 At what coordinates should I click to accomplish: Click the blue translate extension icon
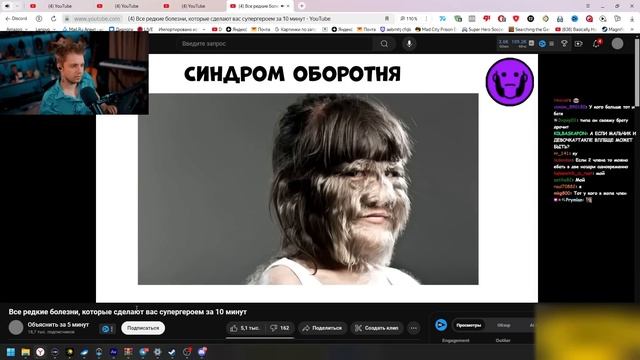coord(442,18)
